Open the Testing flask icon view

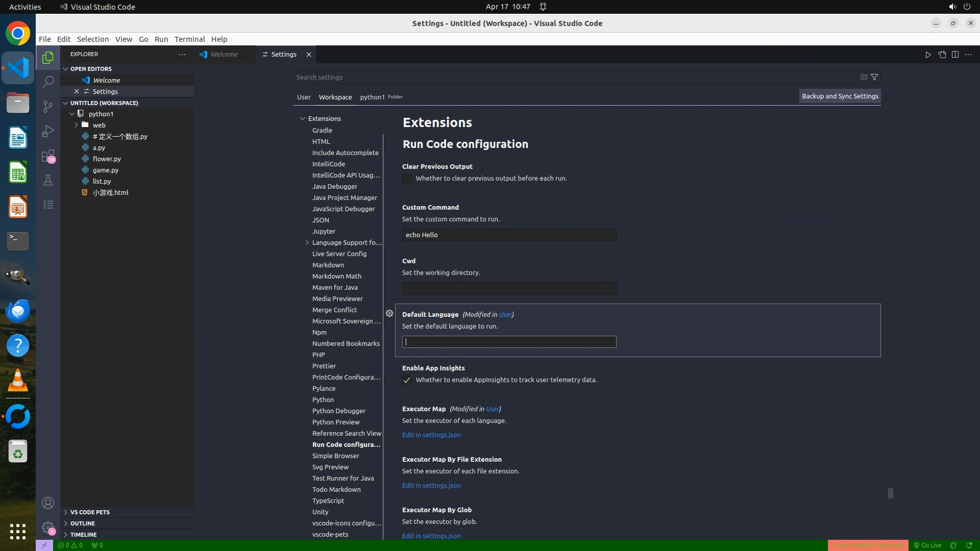coord(48,180)
